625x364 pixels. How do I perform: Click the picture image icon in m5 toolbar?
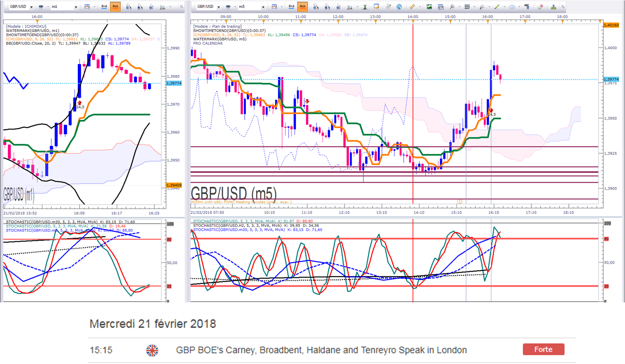point(429,7)
